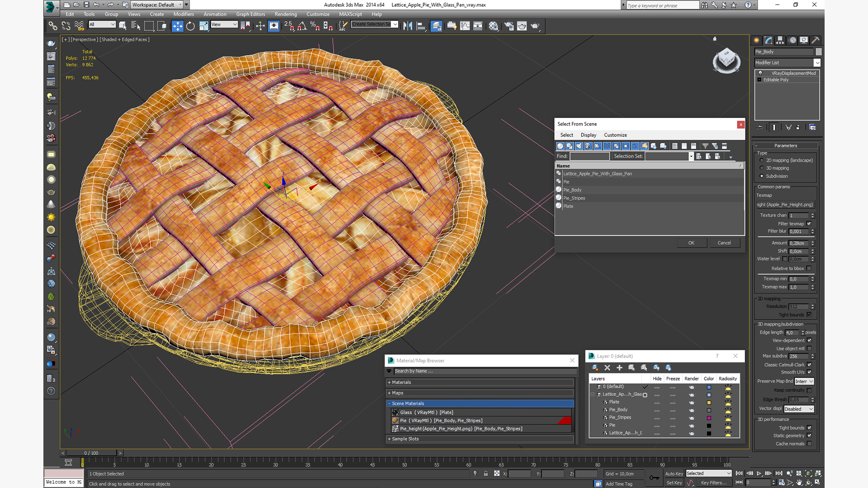Click the Mirror tool icon
Viewport: 868px width, 488px height.
click(407, 26)
